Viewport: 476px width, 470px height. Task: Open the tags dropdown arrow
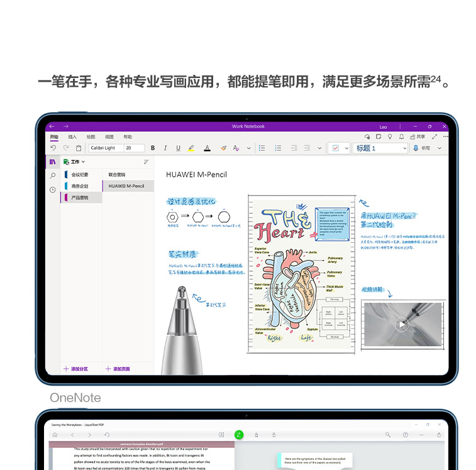click(x=346, y=148)
